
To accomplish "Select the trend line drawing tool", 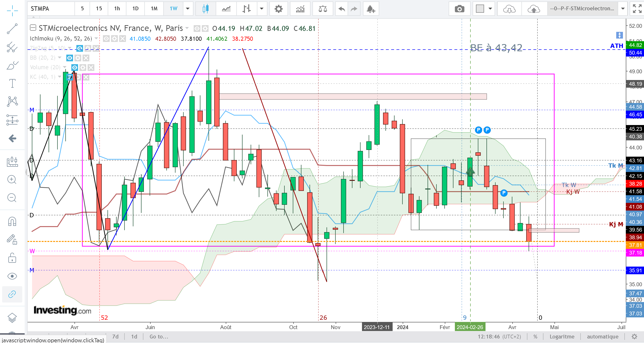I will point(12,29).
